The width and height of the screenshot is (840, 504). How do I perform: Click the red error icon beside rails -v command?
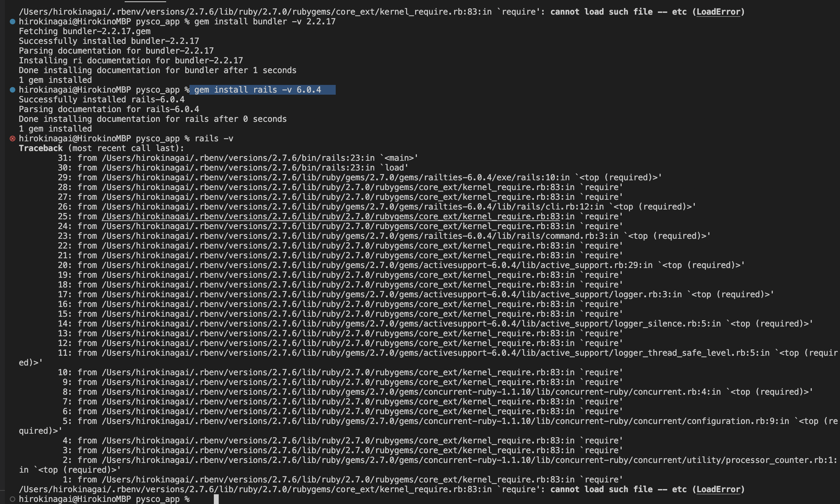pos(13,139)
